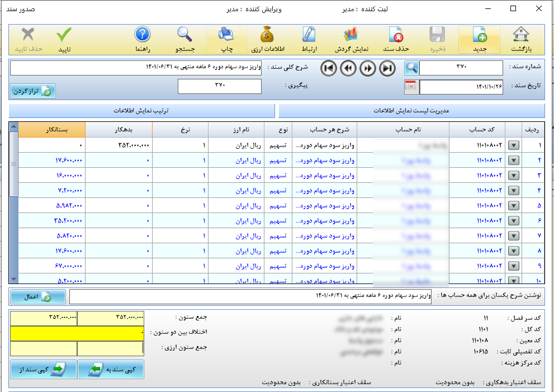554x392 pixels.
Task: Open the calendar date picker icon
Action: click(411, 87)
